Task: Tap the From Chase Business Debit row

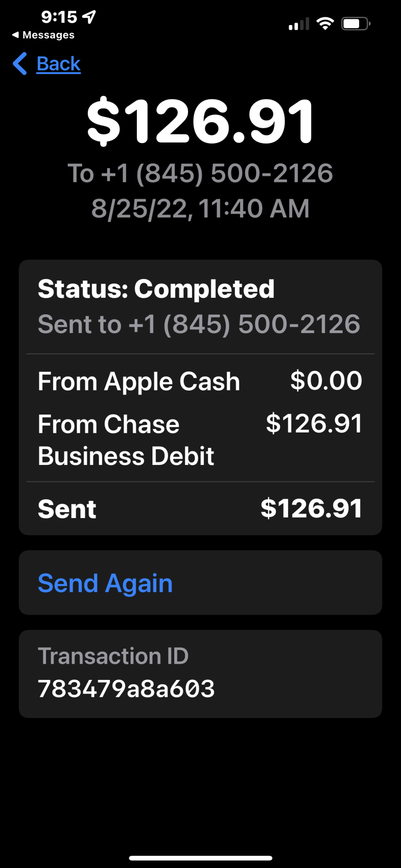Action: 200,440
